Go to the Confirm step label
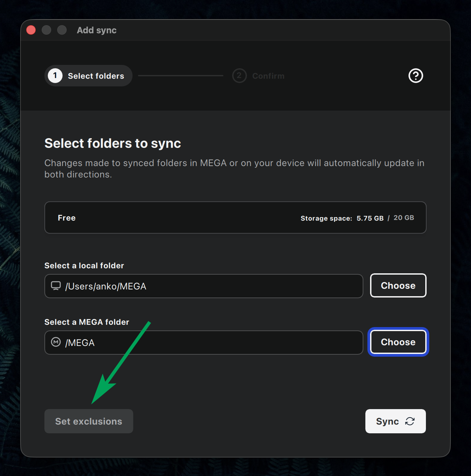 click(268, 76)
